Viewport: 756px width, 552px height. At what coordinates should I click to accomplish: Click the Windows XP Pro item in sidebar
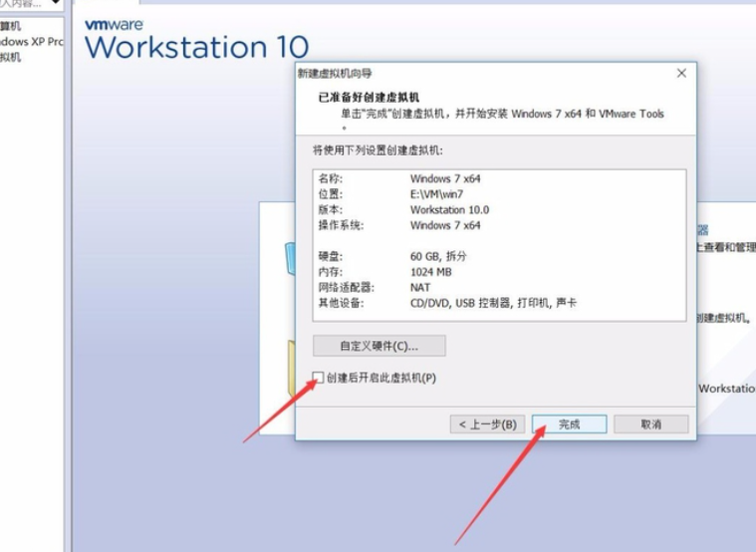click(31, 42)
